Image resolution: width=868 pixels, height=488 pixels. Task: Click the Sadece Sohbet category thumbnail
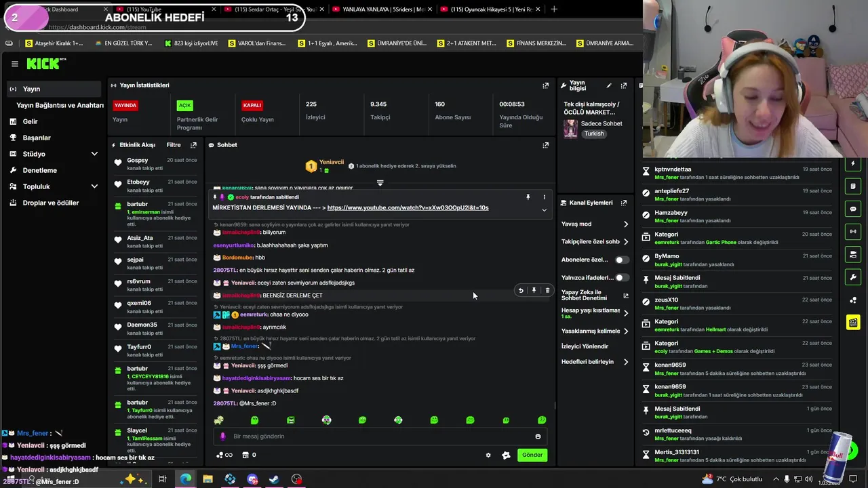point(570,128)
